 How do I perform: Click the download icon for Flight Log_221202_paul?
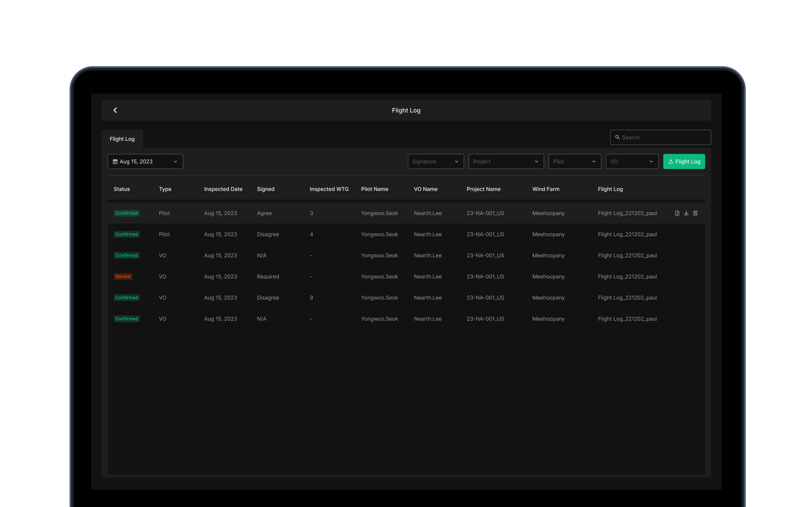coord(686,213)
